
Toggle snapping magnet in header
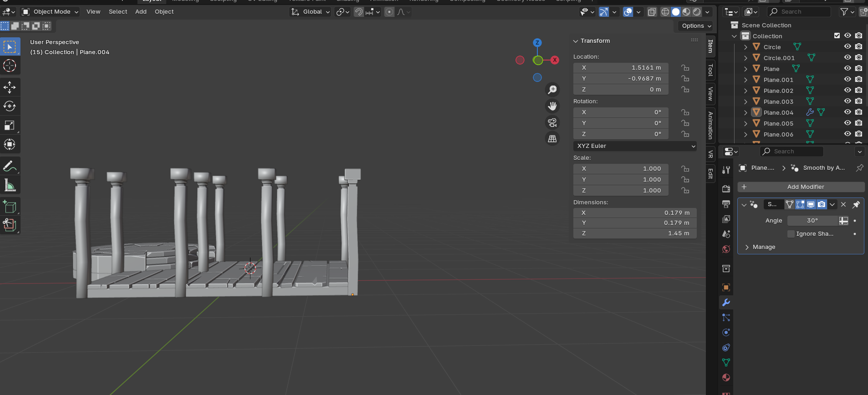tap(359, 12)
